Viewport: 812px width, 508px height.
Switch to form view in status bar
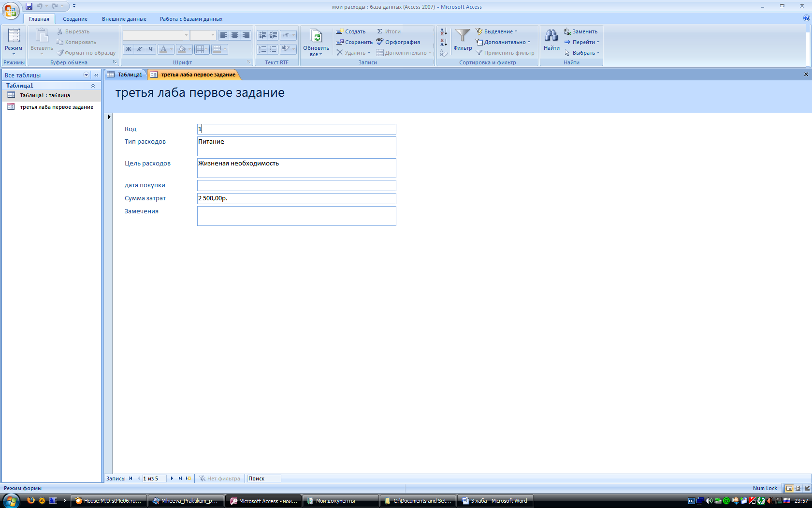(x=789, y=488)
